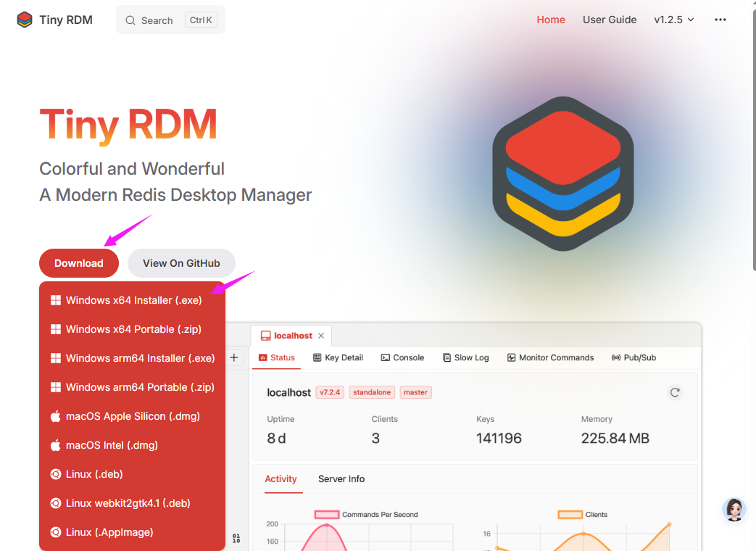756x551 pixels.
Task: Click the large Tiny RDM hero heading
Action: coord(128,125)
